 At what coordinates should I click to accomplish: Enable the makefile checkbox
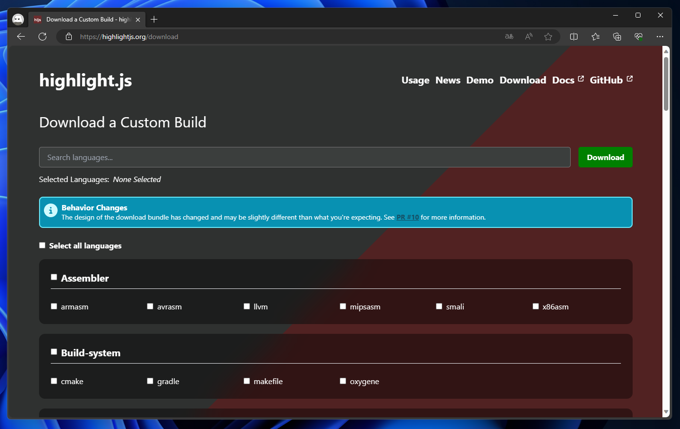pos(247,381)
